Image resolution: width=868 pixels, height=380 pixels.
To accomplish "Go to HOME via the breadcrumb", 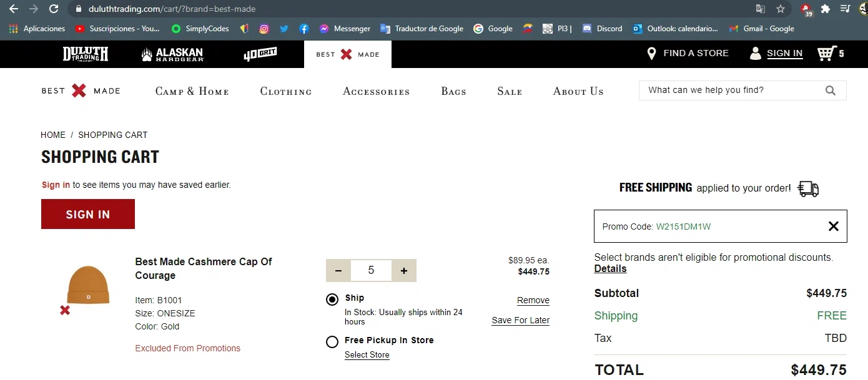I will (x=53, y=135).
